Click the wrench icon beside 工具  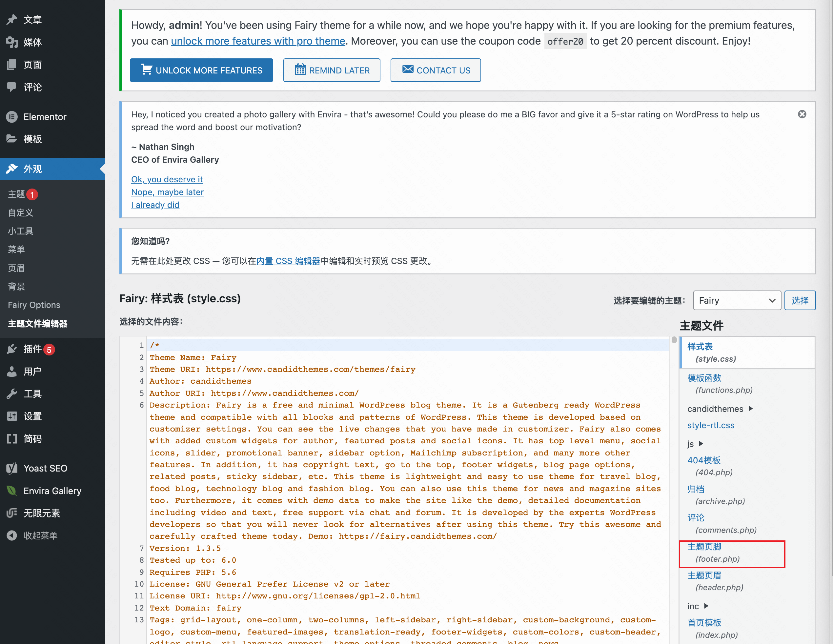click(12, 394)
